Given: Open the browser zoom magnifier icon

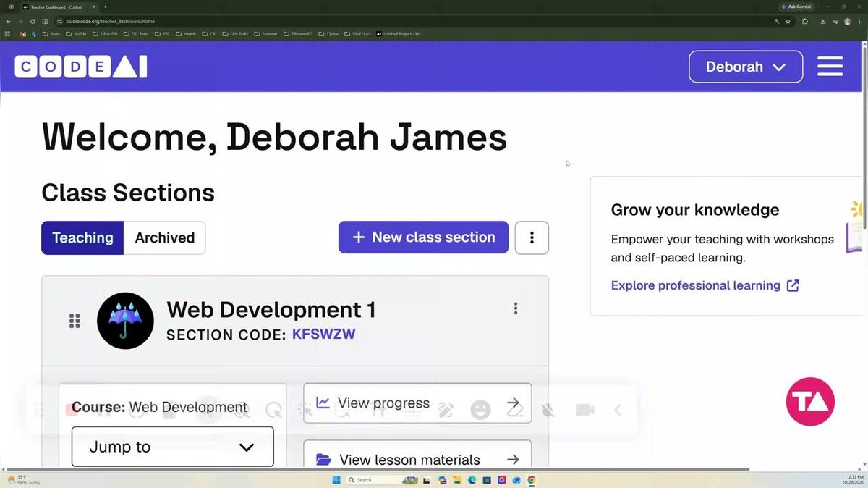Looking at the screenshot, I should [777, 22].
